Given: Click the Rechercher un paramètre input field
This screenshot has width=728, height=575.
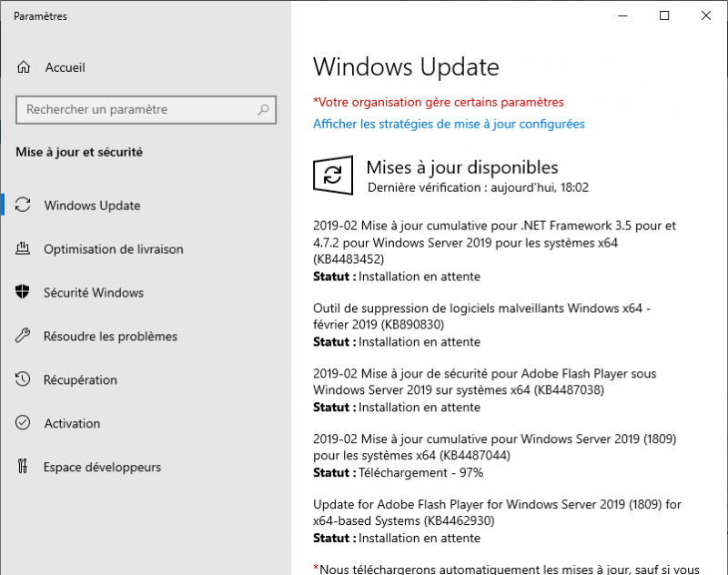Looking at the screenshot, I should [136, 109].
